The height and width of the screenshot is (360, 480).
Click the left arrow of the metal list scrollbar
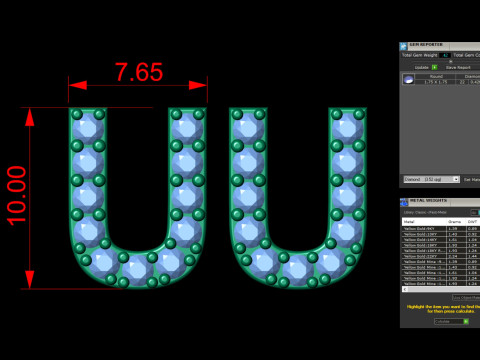coord(405,289)
